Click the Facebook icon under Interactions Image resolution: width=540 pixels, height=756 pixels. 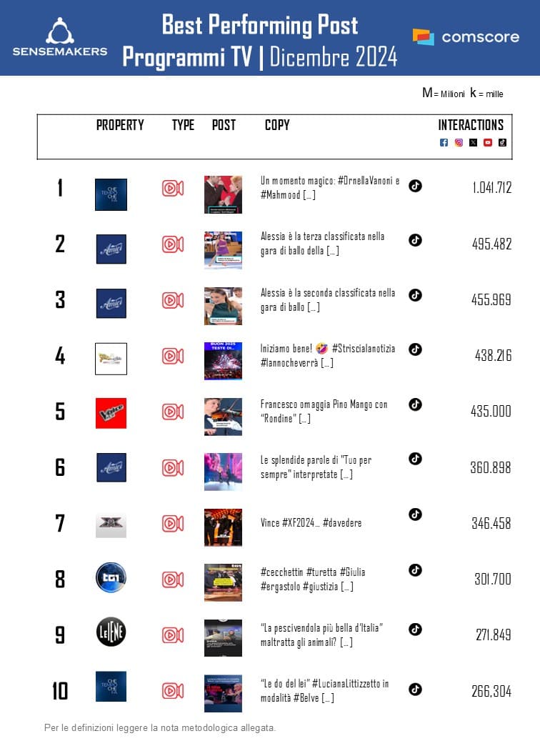click(x=444, y=142)
